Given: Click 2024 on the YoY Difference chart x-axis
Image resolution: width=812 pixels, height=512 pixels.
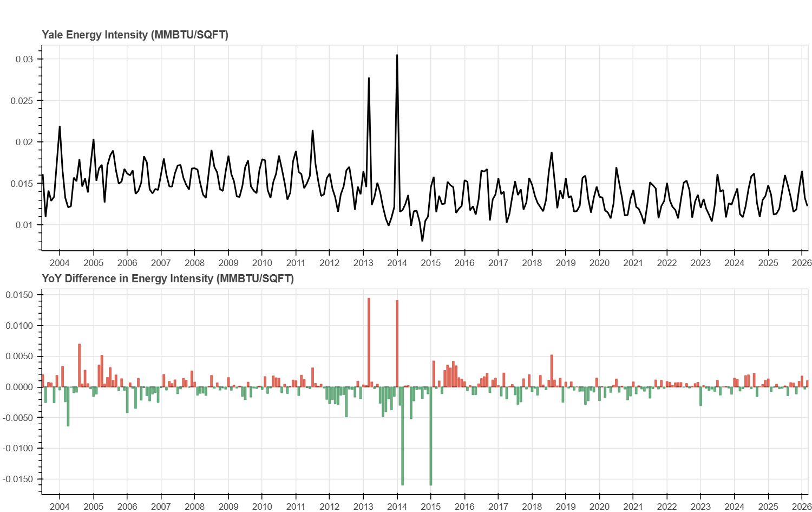Looking at the screenshot, I should 735,507.
